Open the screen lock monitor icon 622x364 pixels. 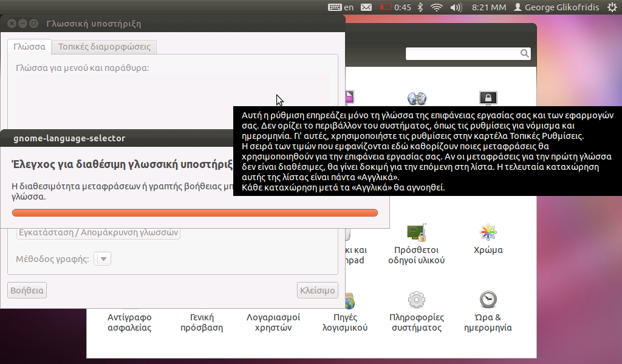(488, 98)
